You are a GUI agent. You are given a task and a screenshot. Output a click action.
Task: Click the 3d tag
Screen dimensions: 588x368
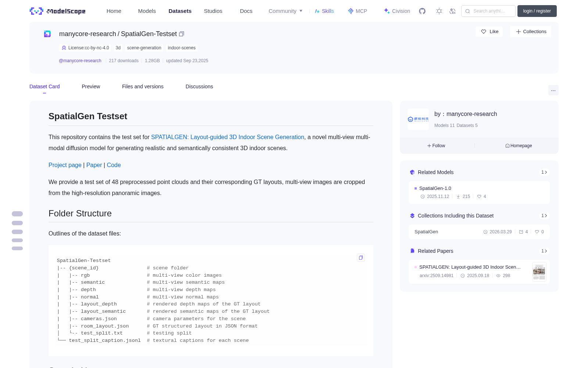pyautogui.click(x=118, y=48)
